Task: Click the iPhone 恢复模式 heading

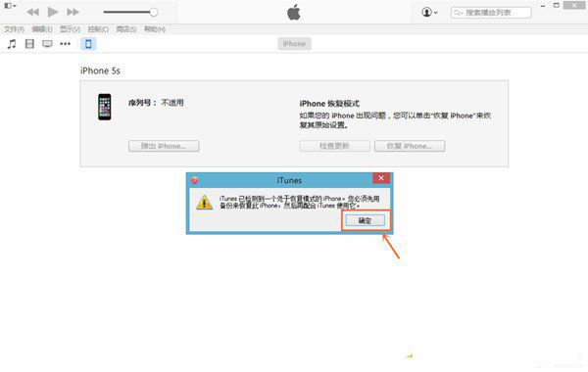Action: click(329, 104)
